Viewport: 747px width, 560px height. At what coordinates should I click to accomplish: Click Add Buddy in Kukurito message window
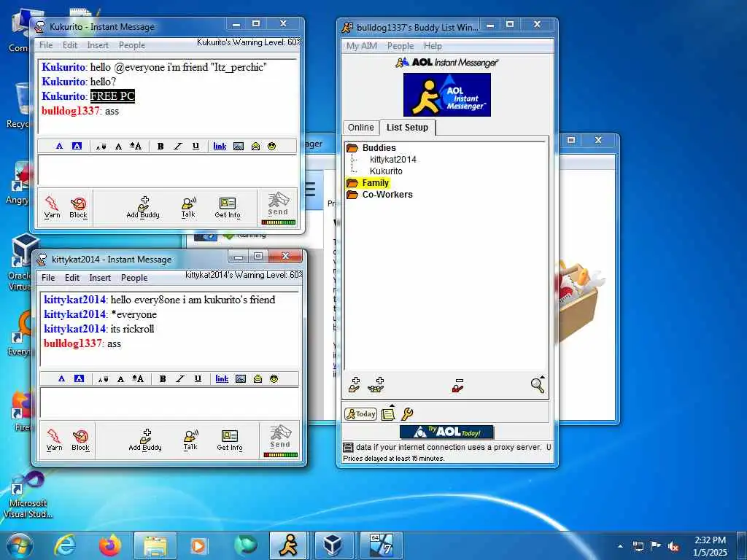coord(143,207)
